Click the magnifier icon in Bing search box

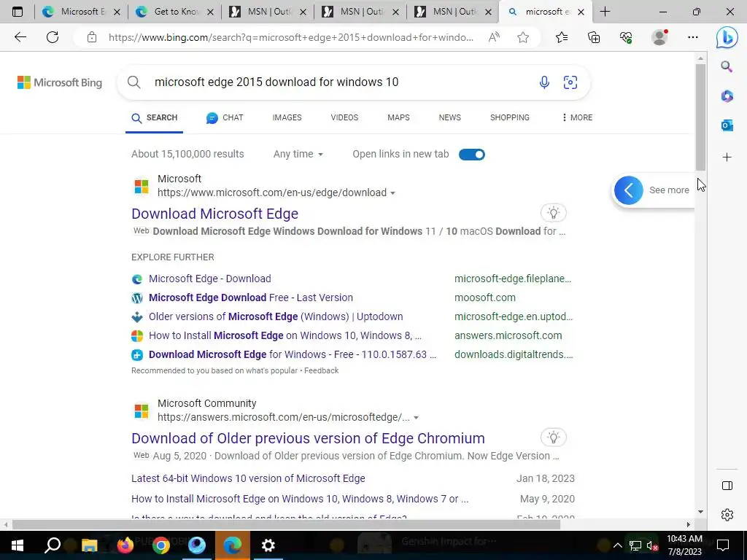click(134, 82)
